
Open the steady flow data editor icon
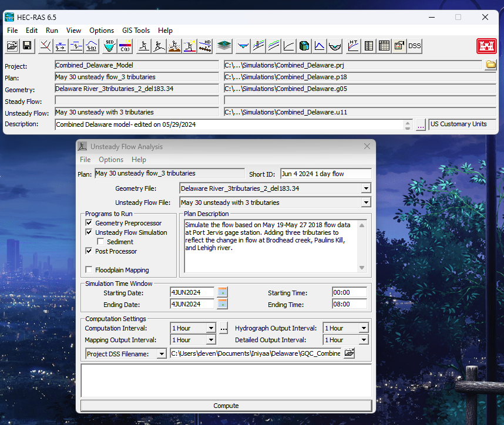click(x=61, y=46)
